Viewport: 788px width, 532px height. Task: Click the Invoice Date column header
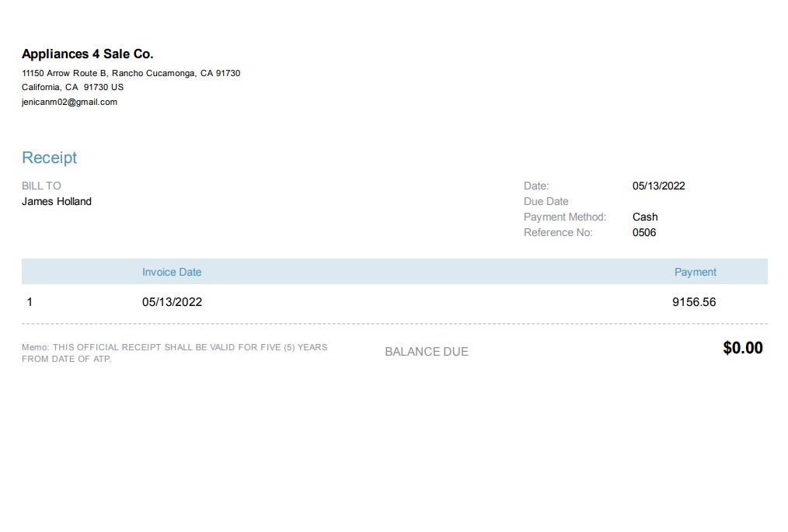click(172, 273)
